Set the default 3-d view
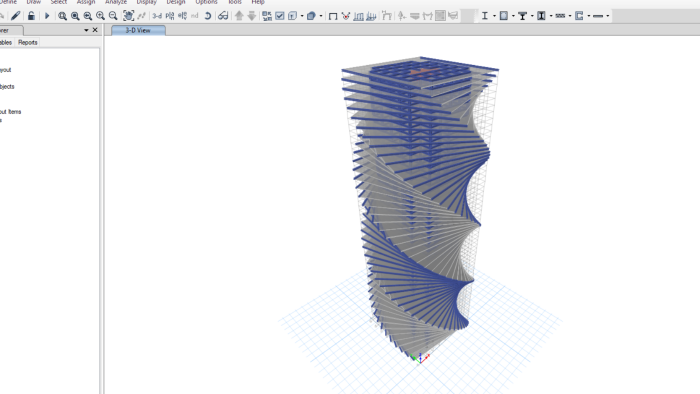700x394 pixels. 157,16
